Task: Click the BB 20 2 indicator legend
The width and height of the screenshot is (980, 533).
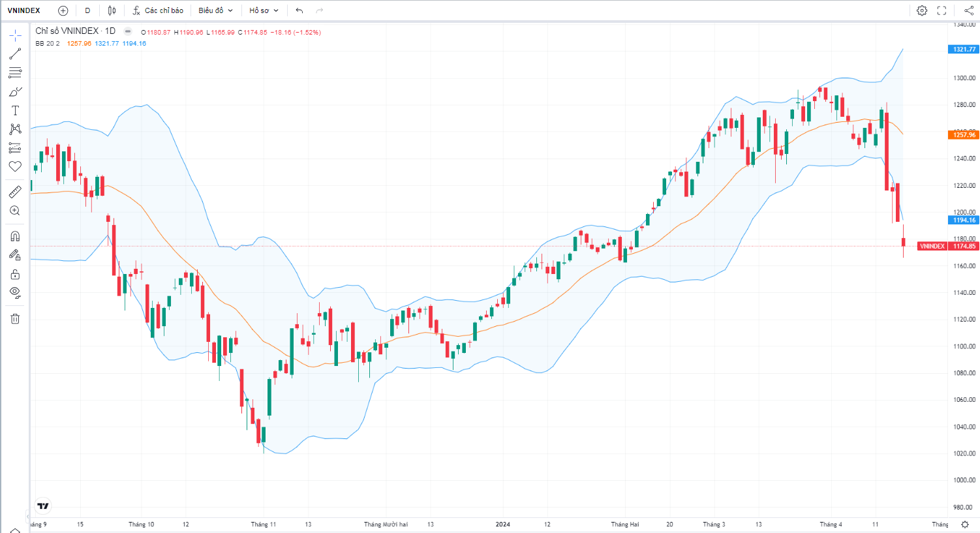Action: (x=48, y=44)
